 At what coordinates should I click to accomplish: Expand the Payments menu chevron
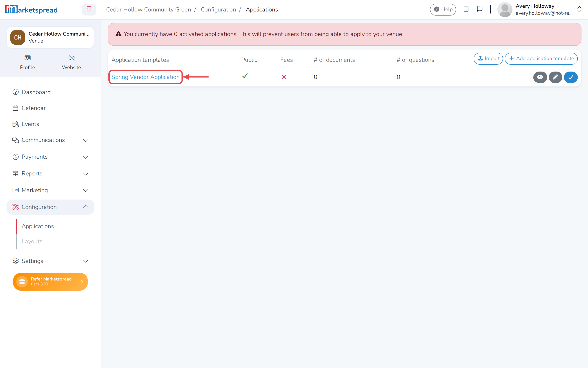86,157
